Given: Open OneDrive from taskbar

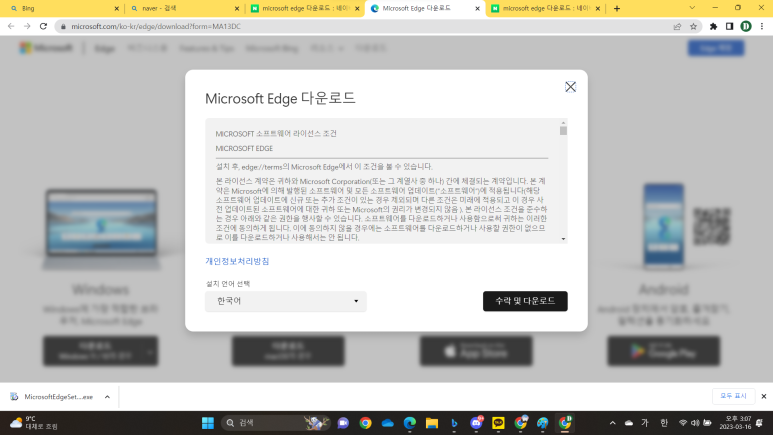Looking at the screenshot, I should 387,423.
